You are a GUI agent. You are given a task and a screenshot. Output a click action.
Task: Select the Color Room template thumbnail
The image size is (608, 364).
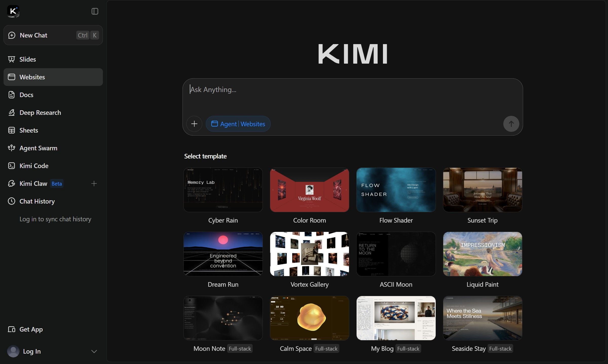coord(309,190)
